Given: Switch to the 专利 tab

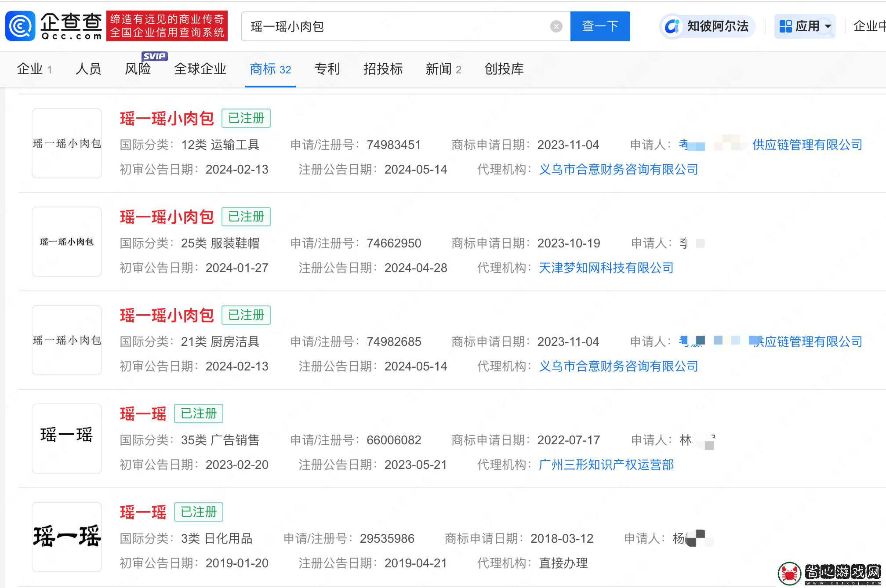Looking at the screenshot, I should [x=327, y=69].
